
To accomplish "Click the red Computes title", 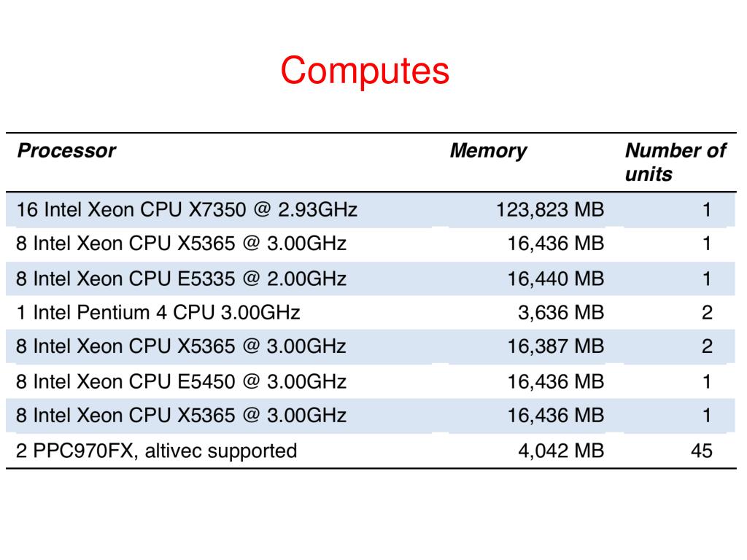I will point(365,71).
